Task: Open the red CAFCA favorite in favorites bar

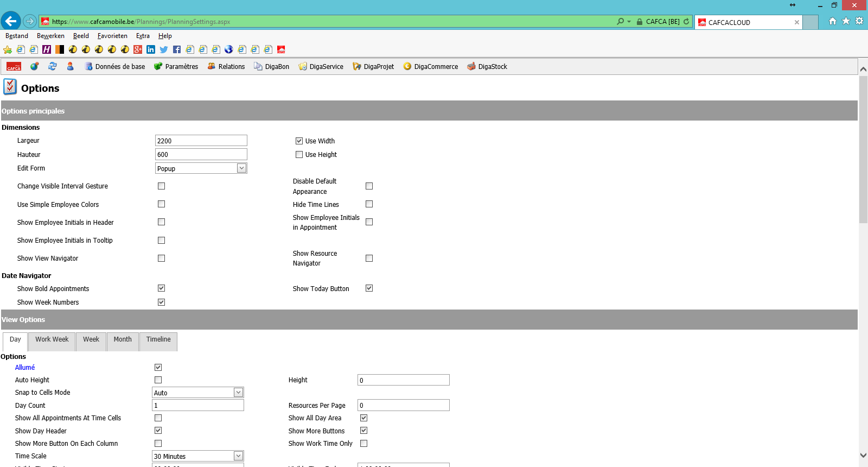Action: coord(281,49)
